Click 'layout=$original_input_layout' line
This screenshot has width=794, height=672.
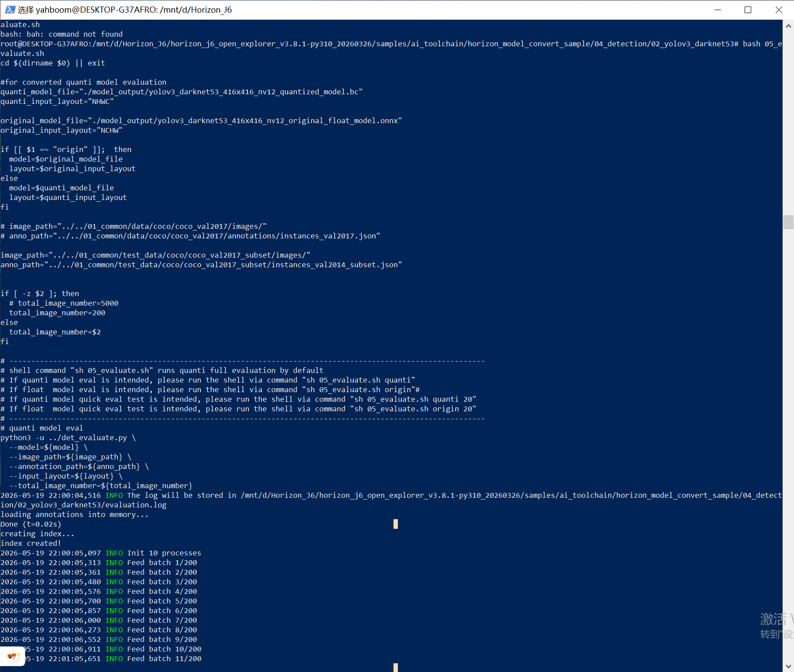72,169
